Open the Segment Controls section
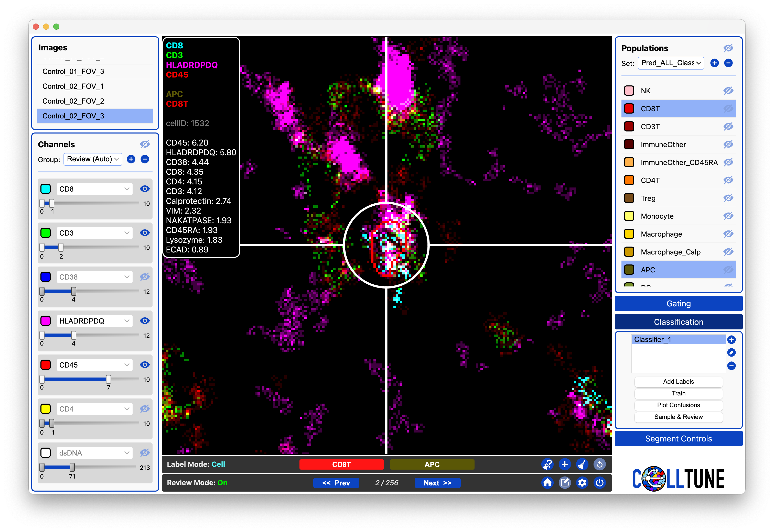 coord(678,438)
